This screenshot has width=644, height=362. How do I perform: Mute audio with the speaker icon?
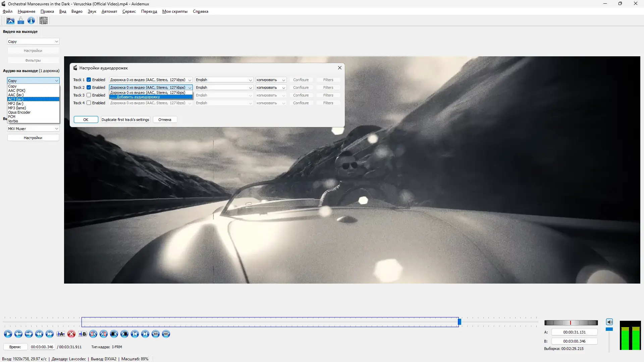609,321
